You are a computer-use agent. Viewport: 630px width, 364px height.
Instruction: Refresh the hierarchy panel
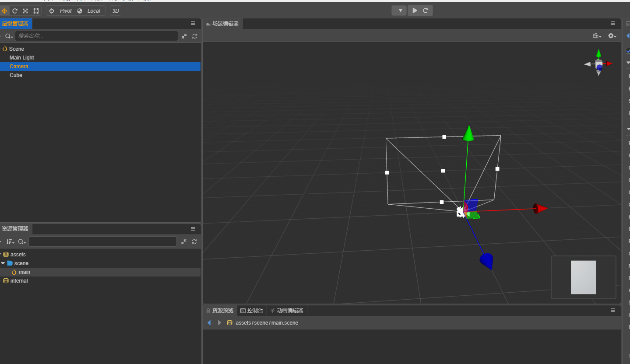[x=195, y=36]
